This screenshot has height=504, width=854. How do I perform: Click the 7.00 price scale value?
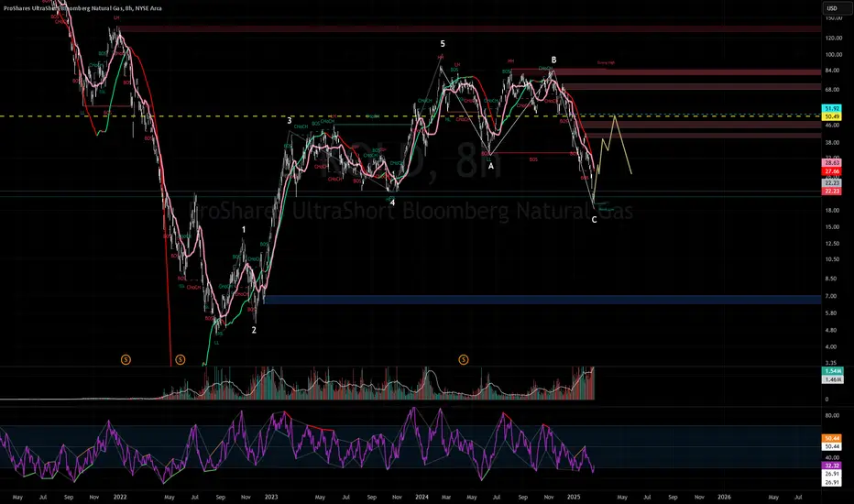tap(830, 296)
